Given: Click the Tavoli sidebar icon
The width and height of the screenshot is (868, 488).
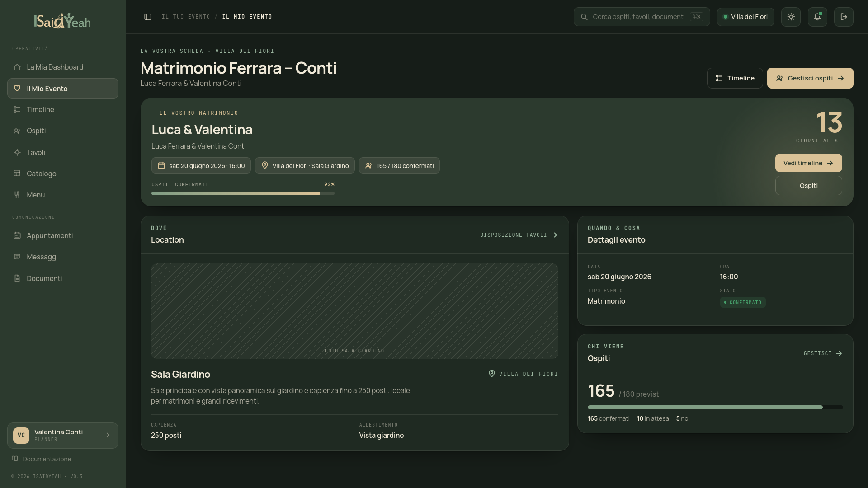Looking at the screenshot, I should click(17, 152).
